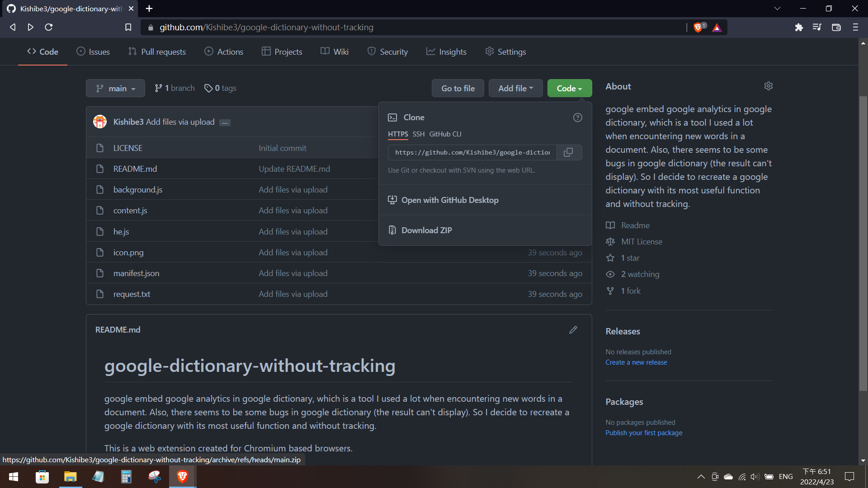The height and width of the screenshot is (488, 868).
Task: Expand commit message ellipsis button
Action: tap(225, 122)
